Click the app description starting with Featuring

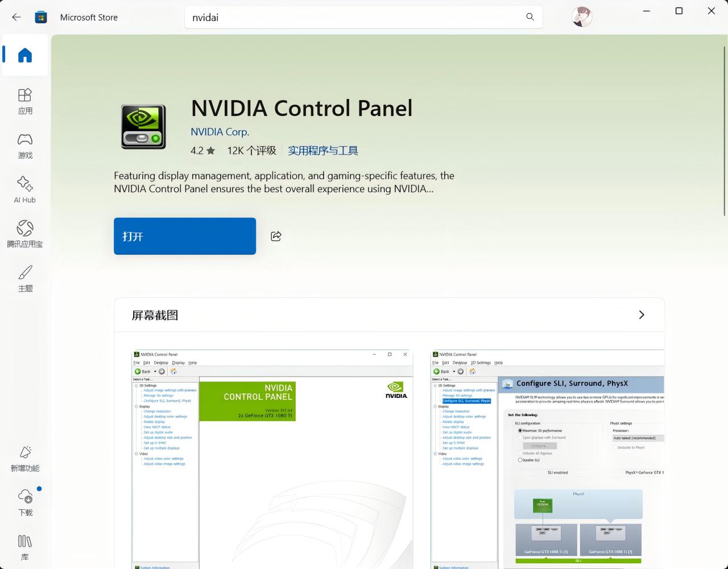(284, 182)
